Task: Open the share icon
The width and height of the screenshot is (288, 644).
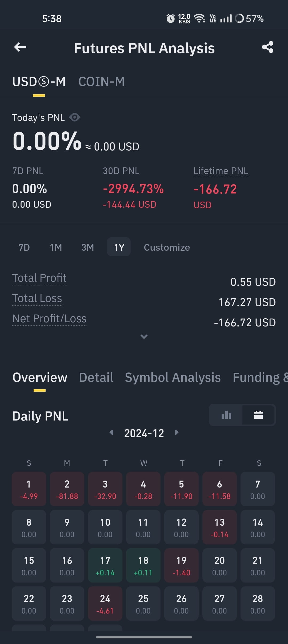Action: [268, 47]
